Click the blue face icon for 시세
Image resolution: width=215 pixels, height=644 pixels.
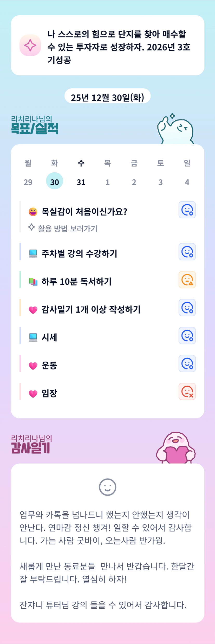[187, 336]
